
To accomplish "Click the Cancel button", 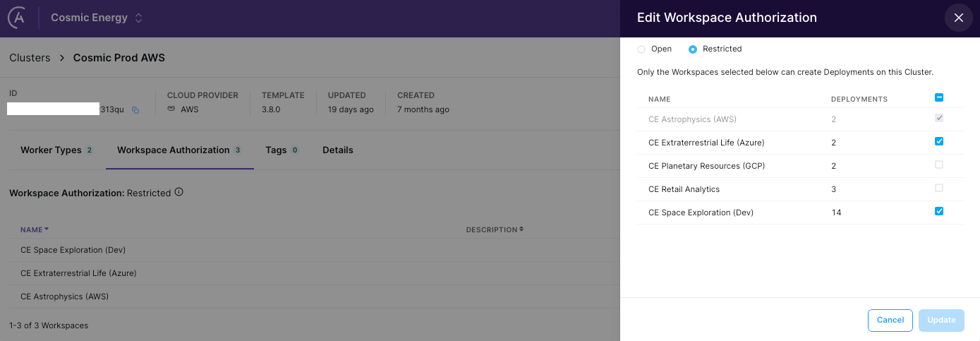I will (x=890, y=320).
